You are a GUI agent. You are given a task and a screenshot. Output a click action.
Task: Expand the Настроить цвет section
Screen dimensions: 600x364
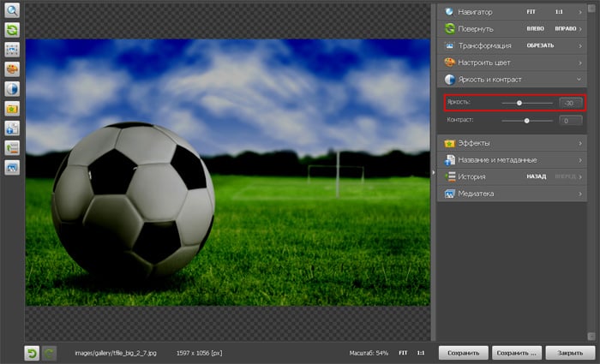pyautogui.click(x=514, y=62)
